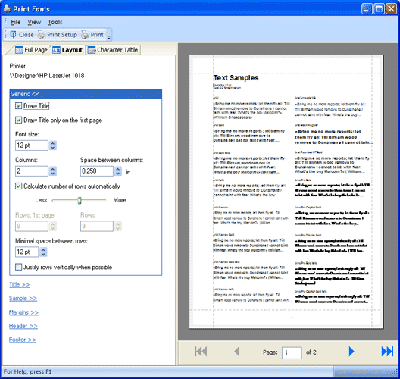
Task: Click the Page number input field
Action: click(x=292, y=352)
